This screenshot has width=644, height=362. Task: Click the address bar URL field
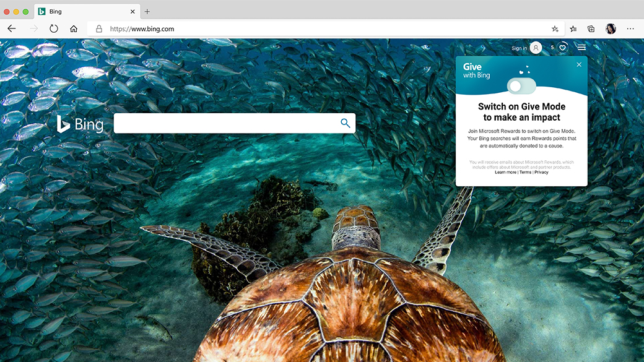[x=324, y=28]
